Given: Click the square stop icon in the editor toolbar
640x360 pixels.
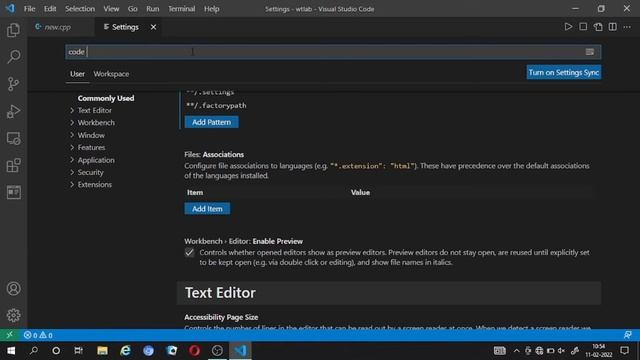Looking at the screenshot, I should pos(583,27).
